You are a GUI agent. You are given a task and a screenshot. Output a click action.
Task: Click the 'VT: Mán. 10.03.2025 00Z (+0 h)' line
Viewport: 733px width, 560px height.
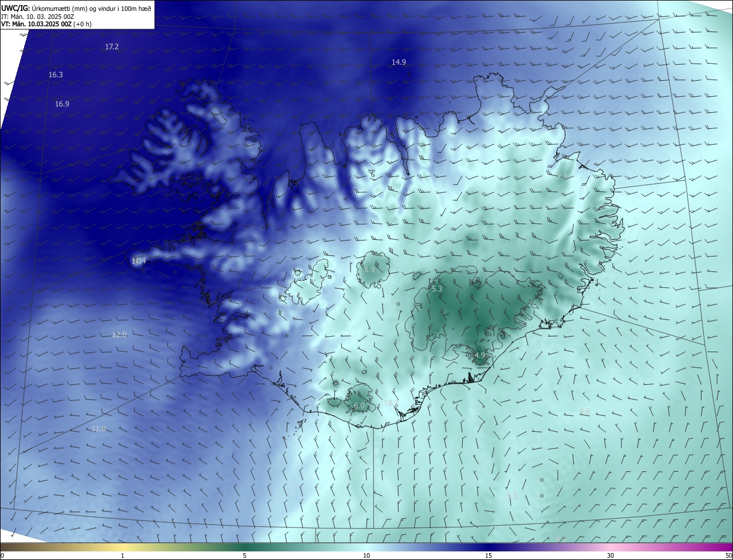pyautogui.click(x=46, y=24)
